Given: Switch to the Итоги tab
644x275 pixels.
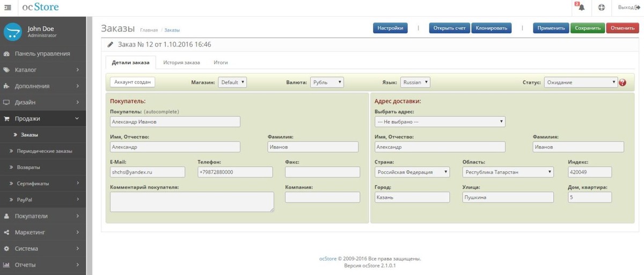Looking at the screenshot, I should coord(221,62).
